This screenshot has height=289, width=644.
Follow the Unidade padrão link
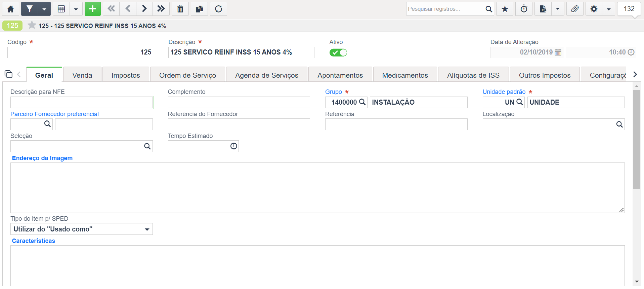(504, 92)
